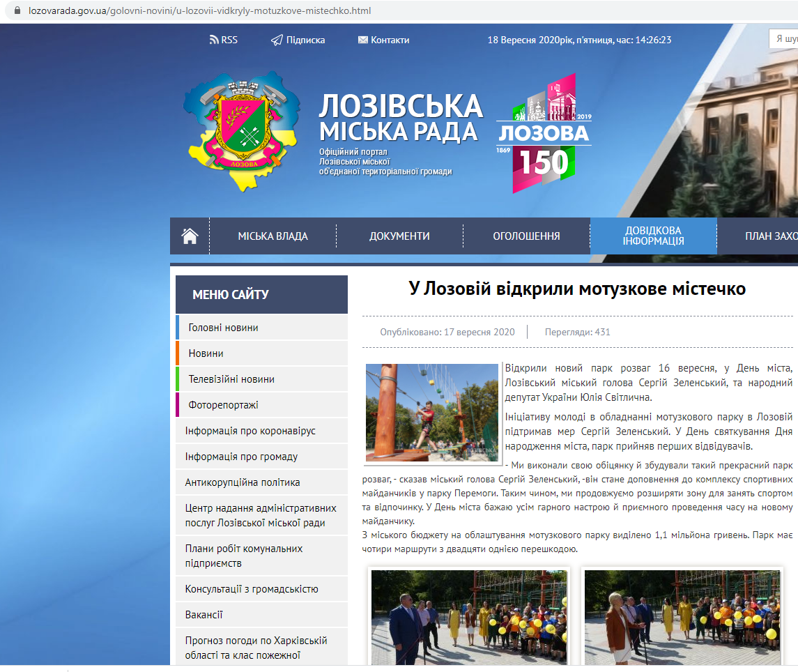Open the Довідкова інформація tab
Screen dimensions: 798x672
tap(653, 236)
